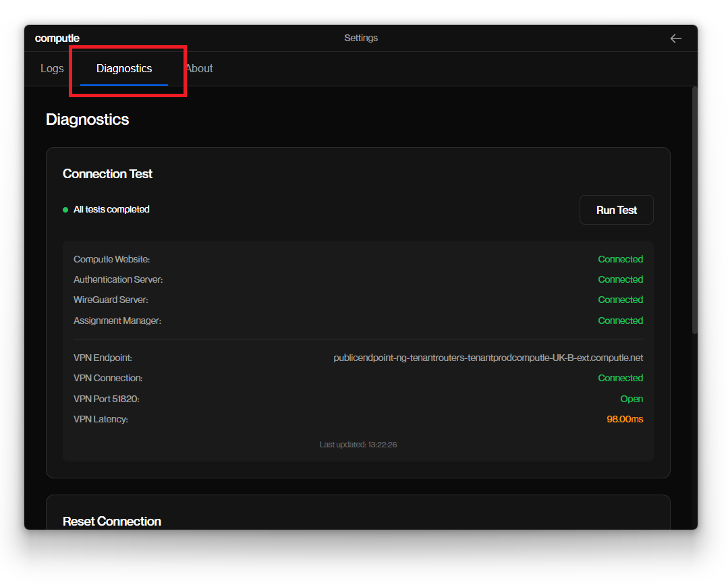This screenshot has width=728, height=585.
Task: Click the VPN Port 51820 Open status
Action: pyautogui.click(x=631, y=399)
